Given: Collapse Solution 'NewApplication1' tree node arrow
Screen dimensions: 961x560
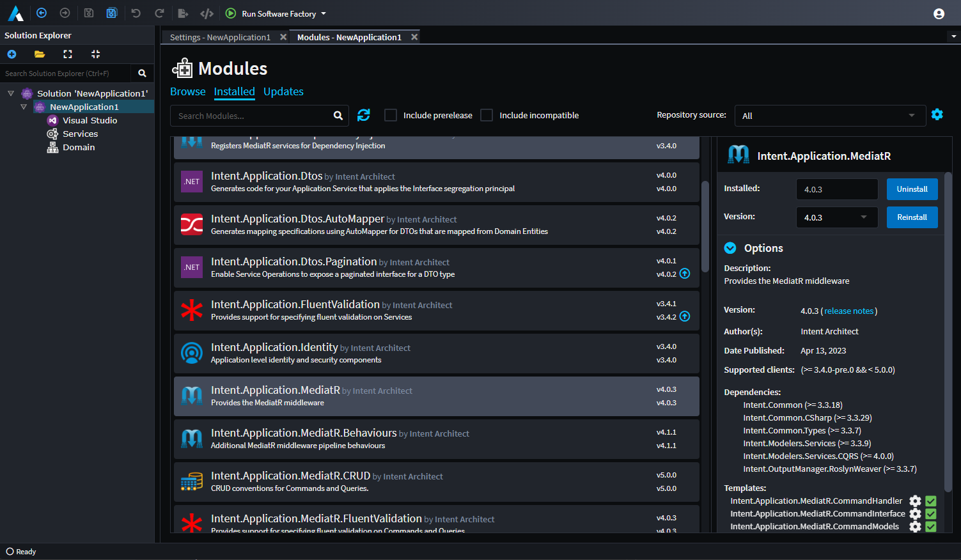Looking at the screenshot, I should tap(11, 93).
